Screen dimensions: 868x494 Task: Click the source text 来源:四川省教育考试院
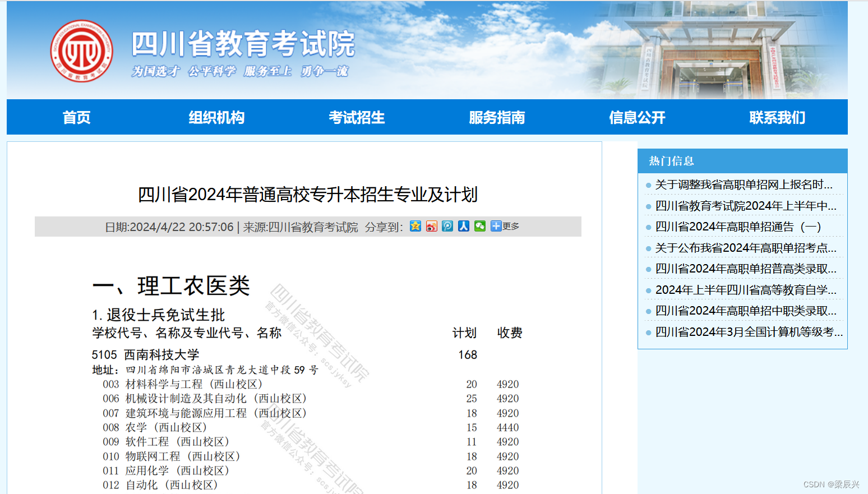(301, 227)
